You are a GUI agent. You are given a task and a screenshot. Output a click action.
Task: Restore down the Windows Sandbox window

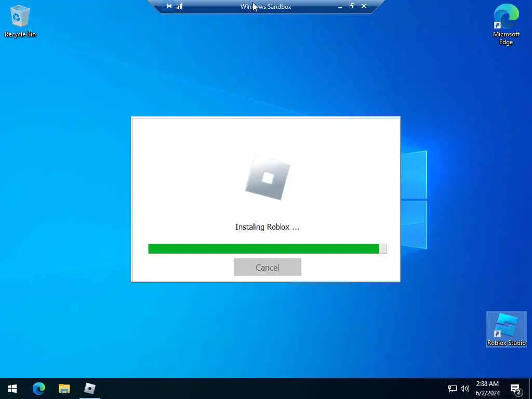point(352,6)
